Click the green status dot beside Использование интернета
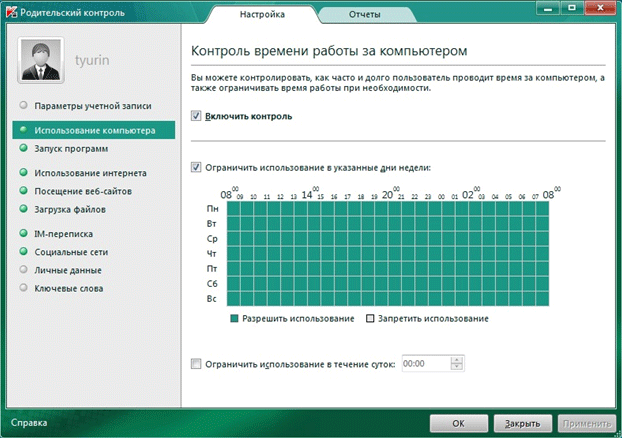 point(23,172)
